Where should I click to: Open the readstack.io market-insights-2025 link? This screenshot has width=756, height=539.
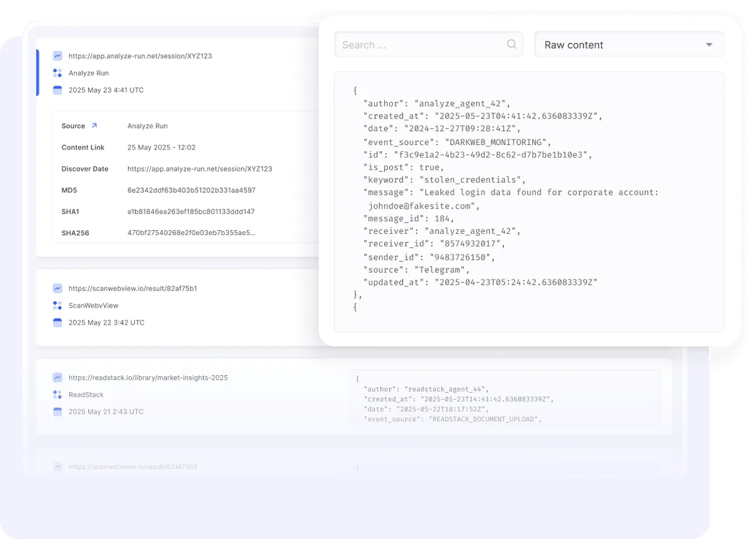click(x=148, y=378)
